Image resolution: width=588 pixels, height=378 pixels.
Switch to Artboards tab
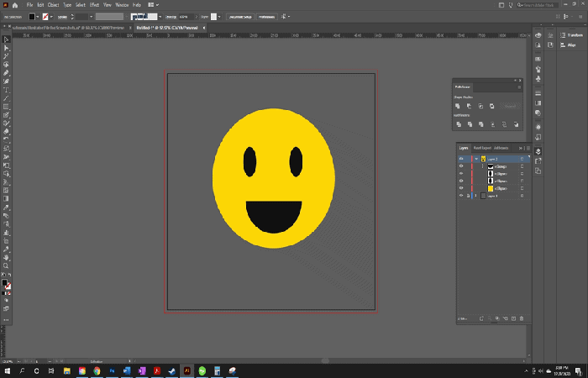coord(501,148)
